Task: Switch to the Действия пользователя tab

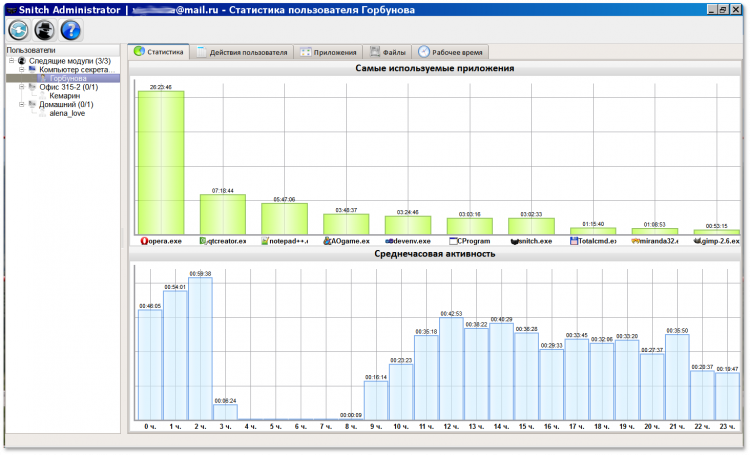Action: click(x=241, y=52)
